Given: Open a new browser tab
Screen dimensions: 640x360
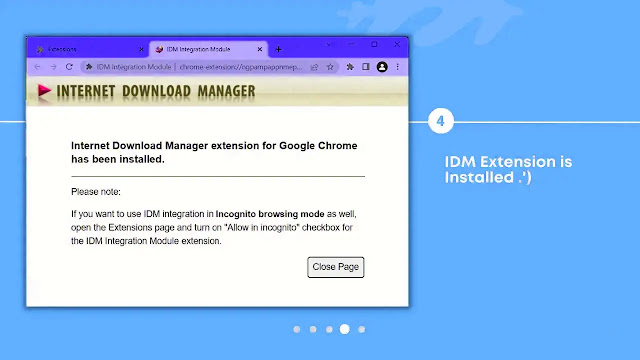Looking at the screenshot, I should (x=278, y=49).
